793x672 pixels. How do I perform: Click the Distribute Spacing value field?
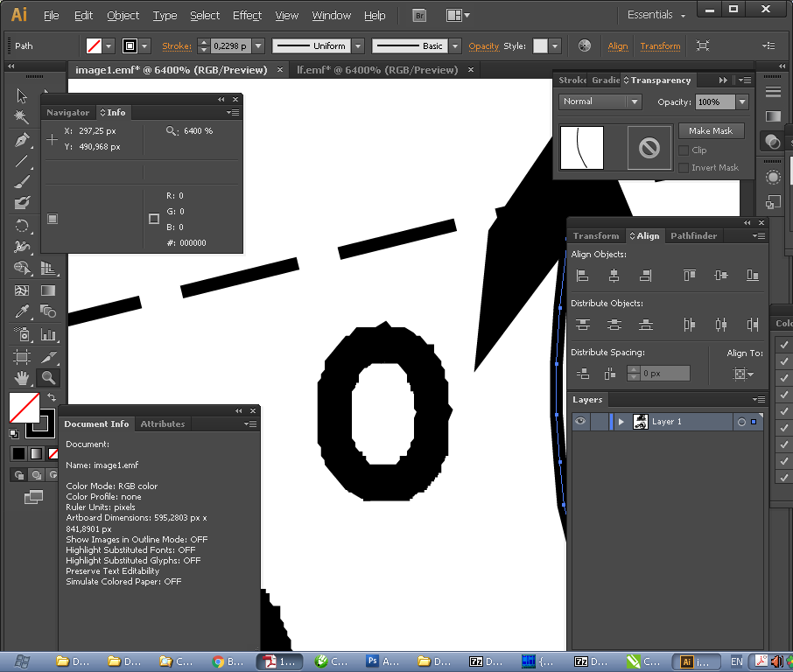664,374
